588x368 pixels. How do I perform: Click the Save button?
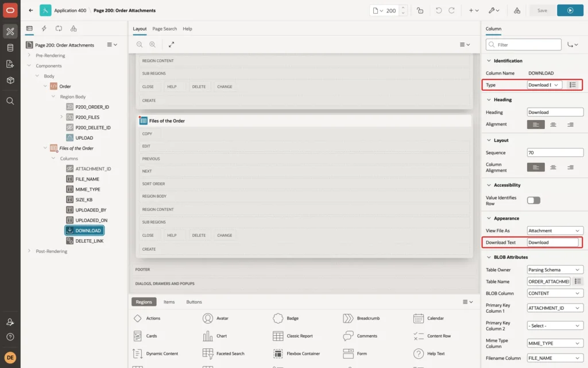(542, 10)
